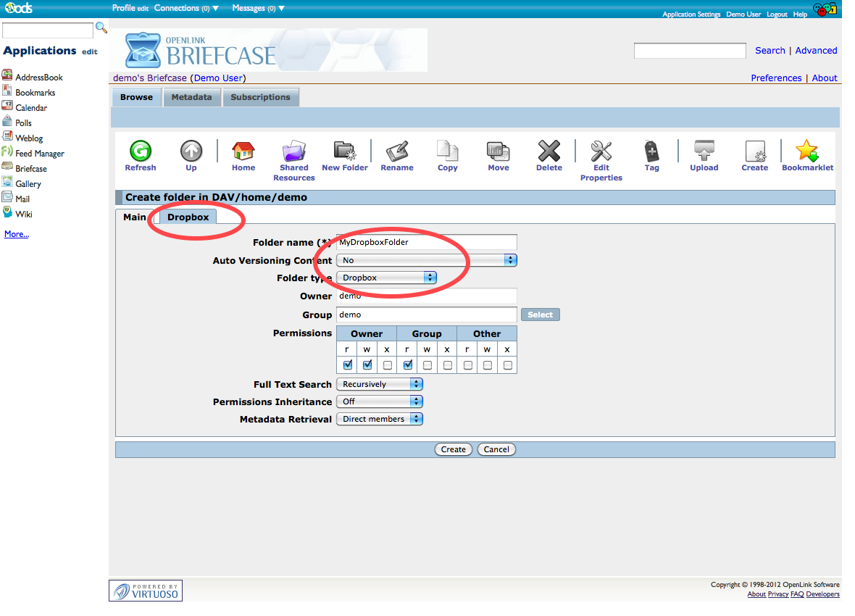
Task: Select the Delete tool icon
Action: [549, 151]
